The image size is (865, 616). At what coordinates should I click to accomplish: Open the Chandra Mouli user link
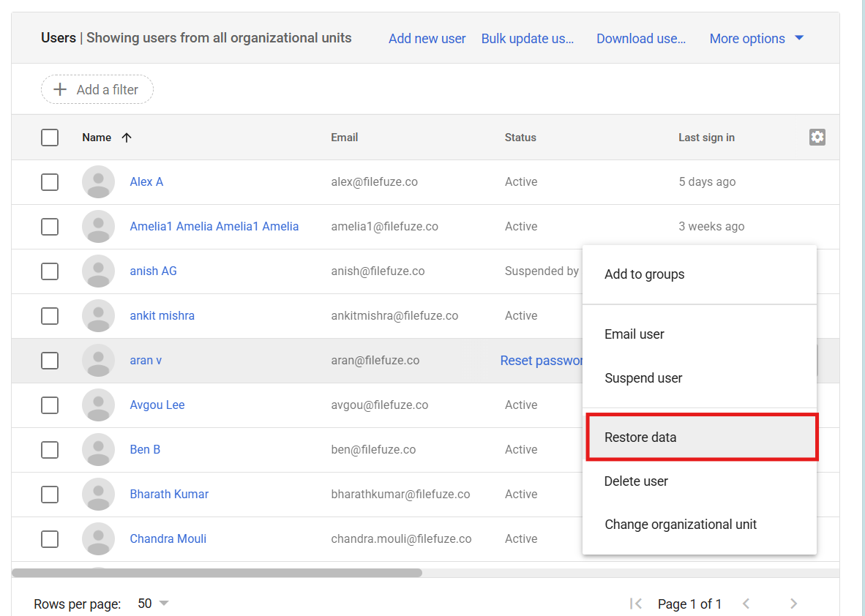pos(168,538)
